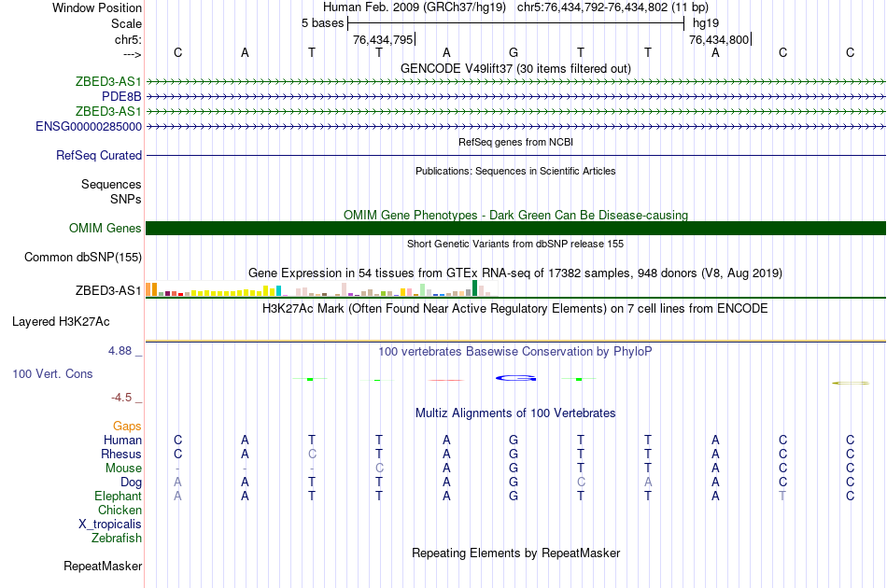Click the -4.5 PhyloP lower scale value
This screenshot has width=887, height=588.
121,398
